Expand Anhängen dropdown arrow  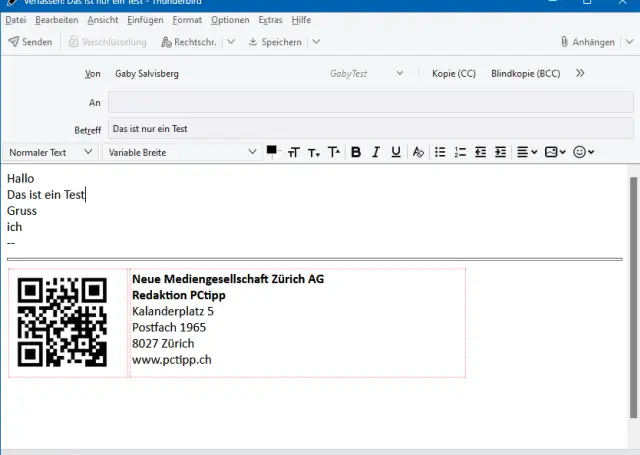pyautogui.click(x=629, y=42)
